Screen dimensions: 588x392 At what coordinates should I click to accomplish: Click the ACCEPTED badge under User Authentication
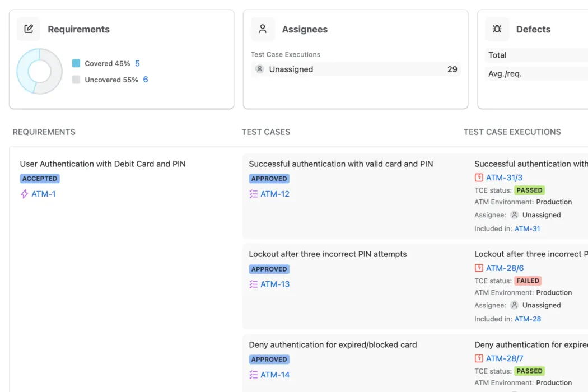(x=40, y=179)
